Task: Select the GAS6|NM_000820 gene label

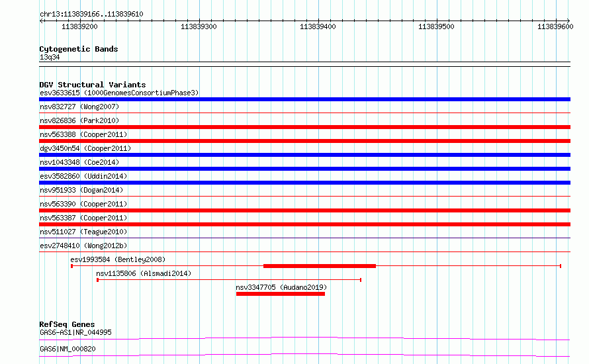Action: [68, 349]
